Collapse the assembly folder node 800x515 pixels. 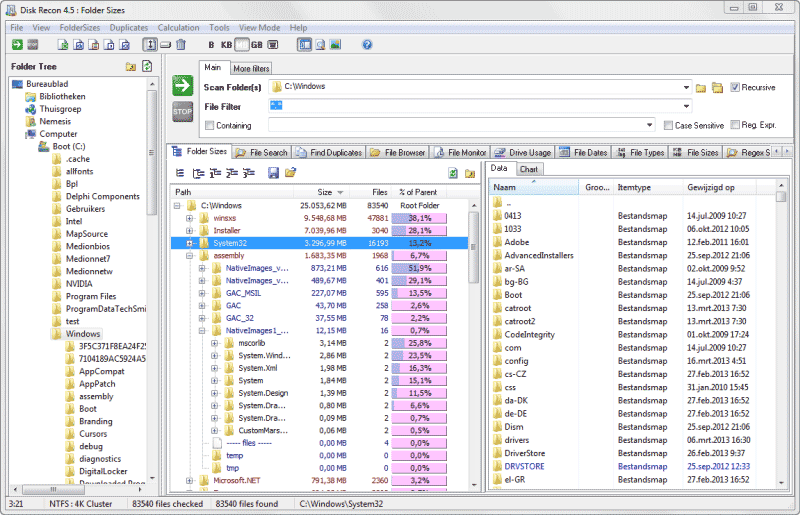189,256
